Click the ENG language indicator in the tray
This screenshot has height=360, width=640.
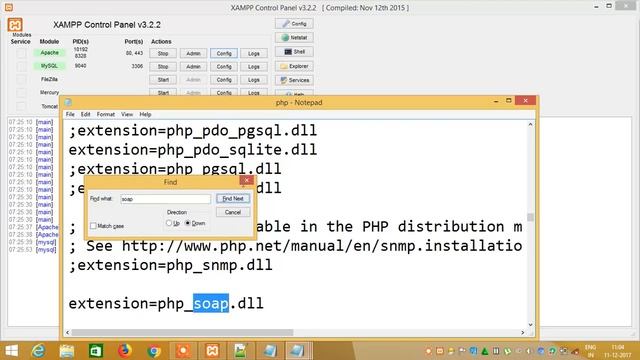[590, 347]
